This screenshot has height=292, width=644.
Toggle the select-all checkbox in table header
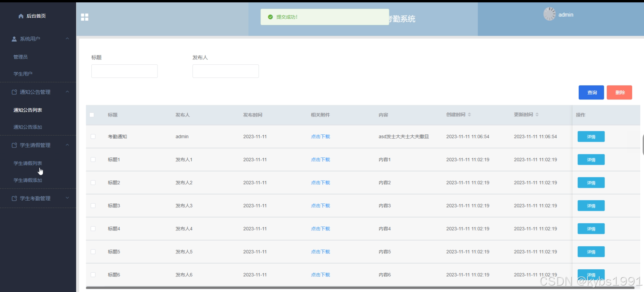coord(92,115)
